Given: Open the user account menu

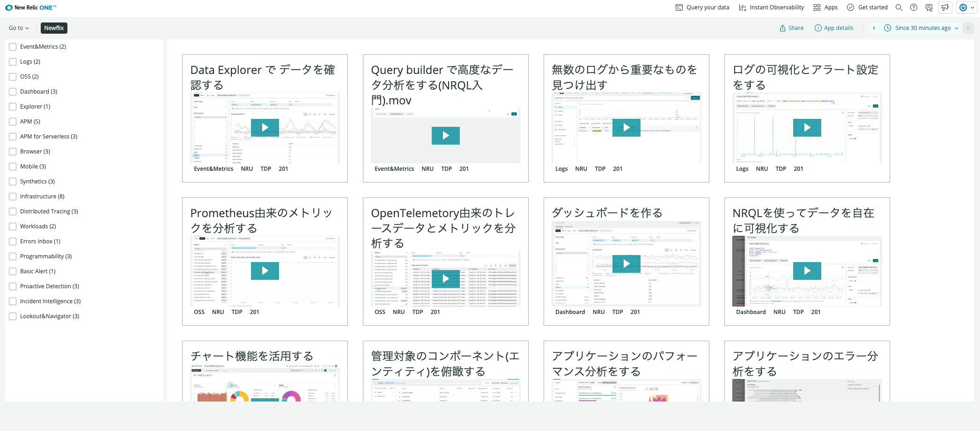Looking at the screenshot, I should pyautogui.click(x=966, y=7).
